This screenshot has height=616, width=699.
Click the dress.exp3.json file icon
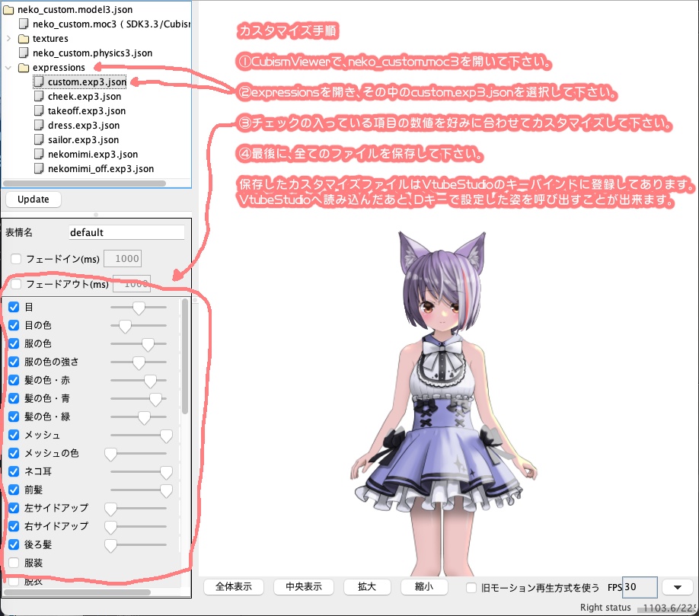[40, 125]
